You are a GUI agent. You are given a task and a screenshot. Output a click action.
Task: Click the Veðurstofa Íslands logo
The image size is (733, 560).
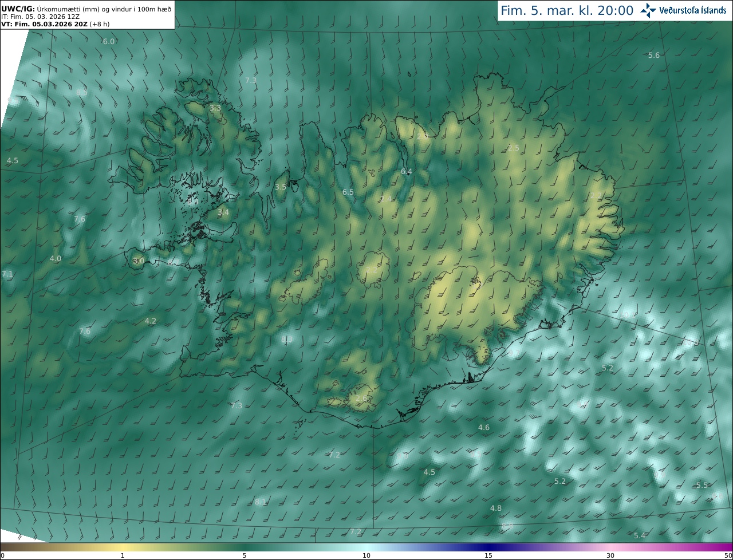[x=683, y=10]
